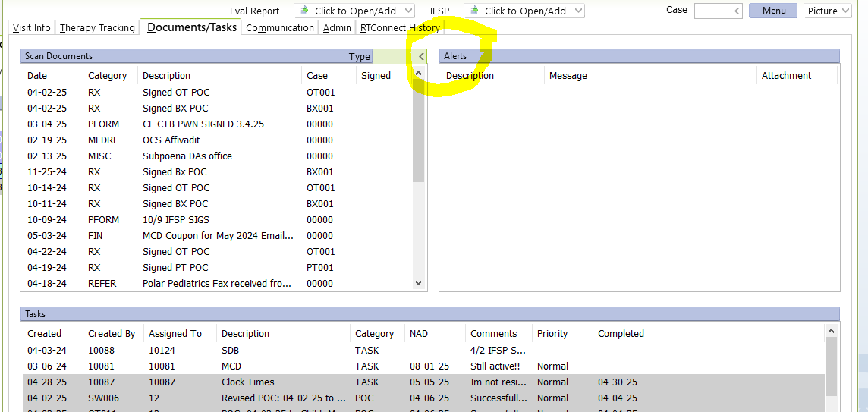The height and width of the screenshot is (412, 868).
Task: Open the Therapy Tracking tab
Action: (x=97, y=28)
